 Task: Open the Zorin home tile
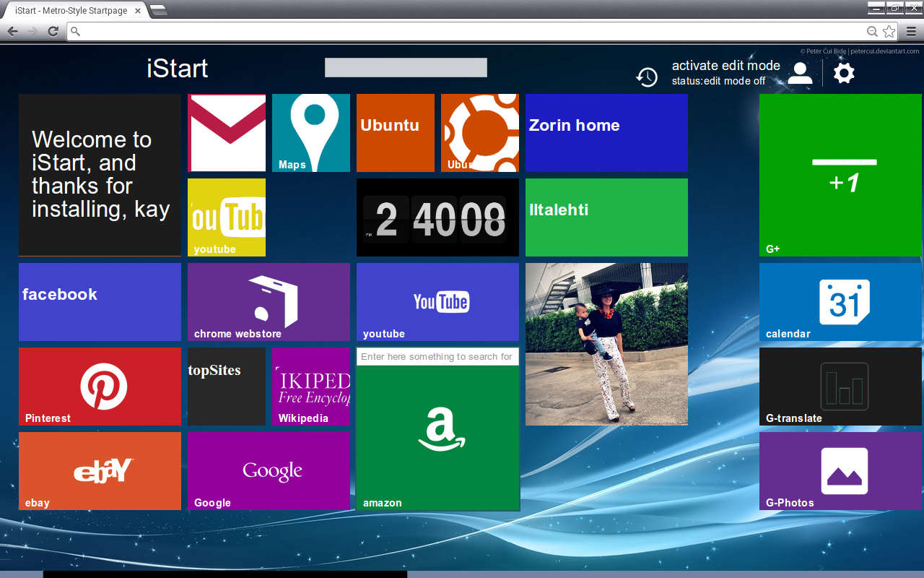[x=606, y=133]
